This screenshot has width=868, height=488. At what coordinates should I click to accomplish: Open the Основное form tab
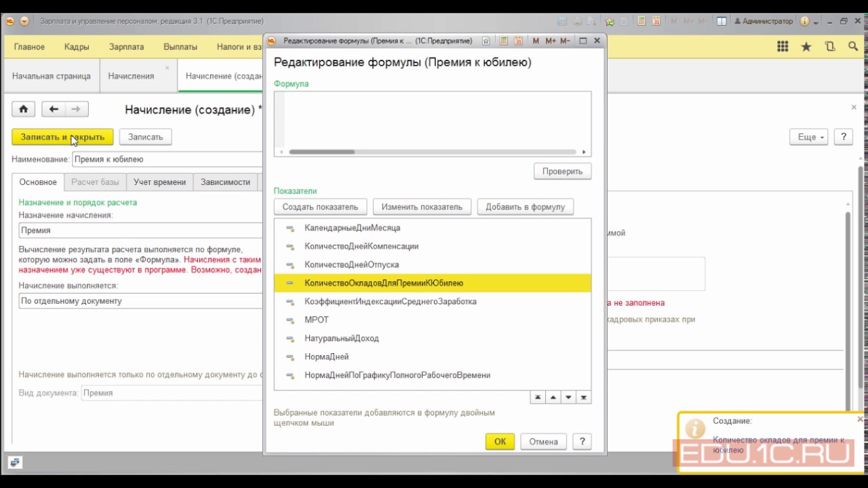[38, 182]
